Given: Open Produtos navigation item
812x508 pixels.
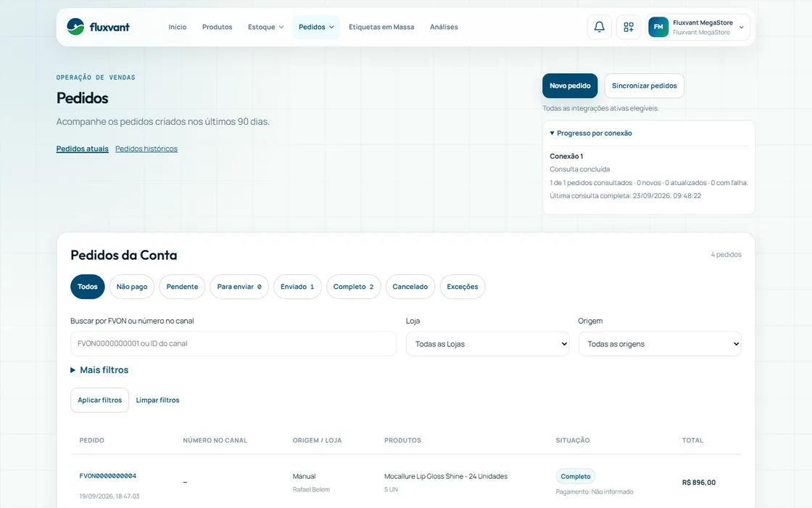Looking at the screenshot, I should click(217, 27).
